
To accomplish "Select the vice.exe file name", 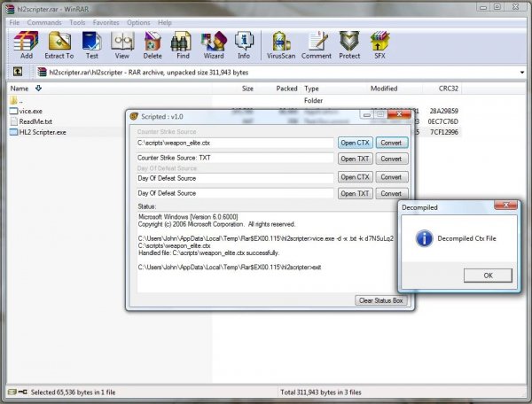I will [31, 111].
